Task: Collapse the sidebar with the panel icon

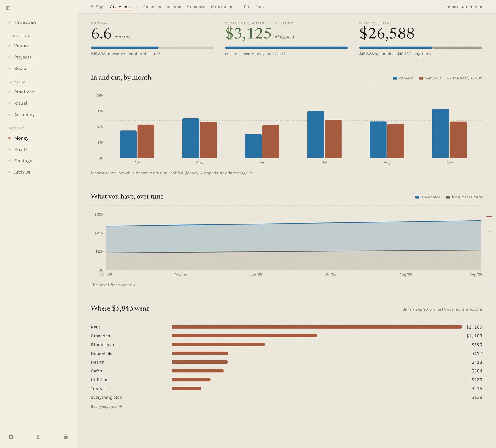Action: click(x=8, y=8)
